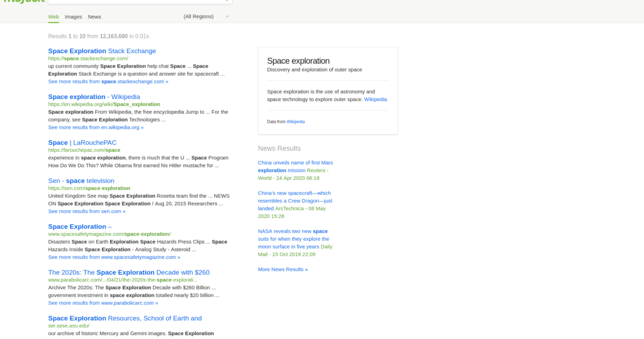Click More News Results link
Viewport: 644px width, 339px height.
(282, 270)
